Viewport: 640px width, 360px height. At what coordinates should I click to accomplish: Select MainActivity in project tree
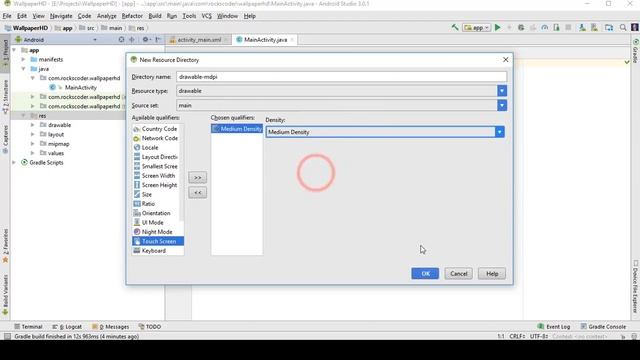(80, 87)
